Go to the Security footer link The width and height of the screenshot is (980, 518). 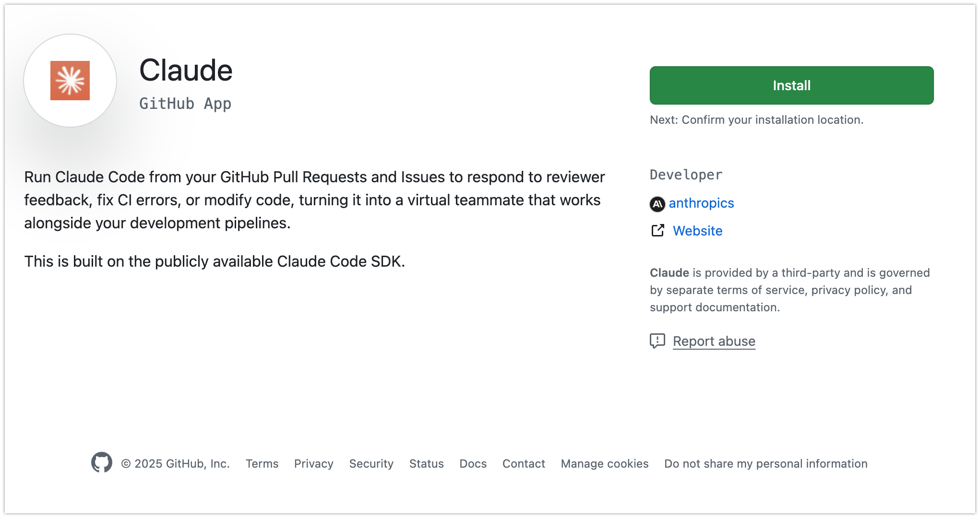pos(371,464)
